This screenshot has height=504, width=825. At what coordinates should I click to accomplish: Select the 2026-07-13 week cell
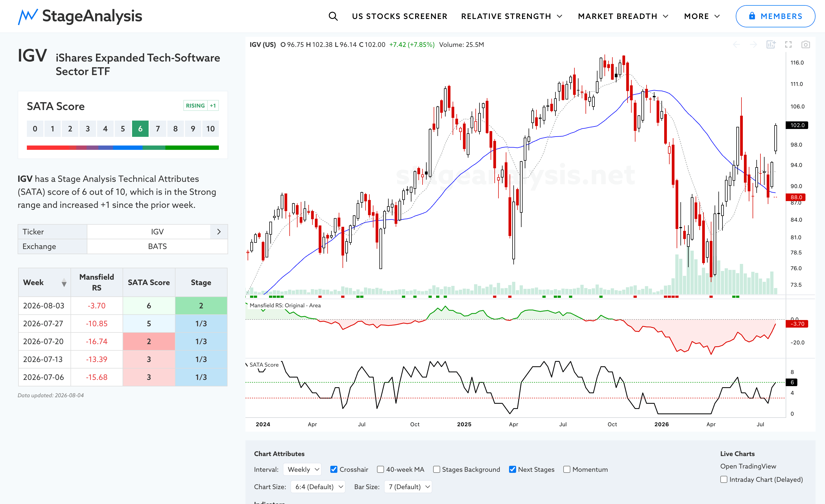click(x=44, y=359)
